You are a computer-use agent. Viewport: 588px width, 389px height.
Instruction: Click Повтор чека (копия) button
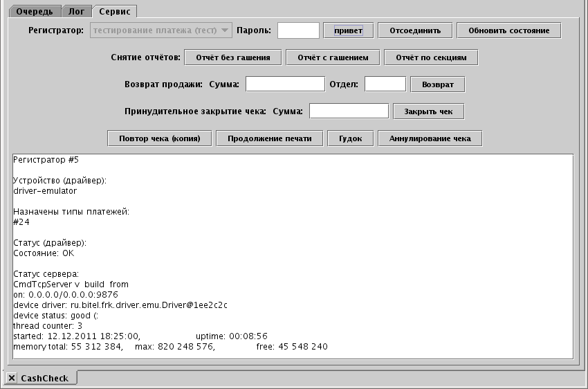coord(160,138)
